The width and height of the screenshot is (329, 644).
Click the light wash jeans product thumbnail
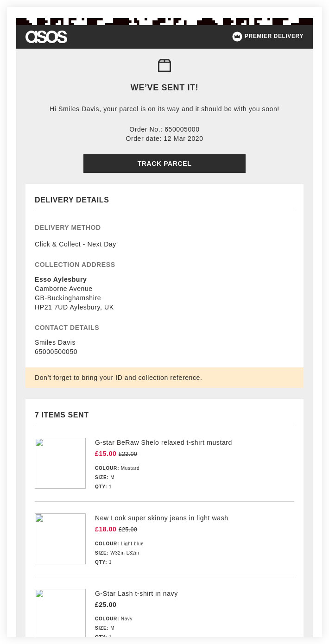(x=60, y=538)
